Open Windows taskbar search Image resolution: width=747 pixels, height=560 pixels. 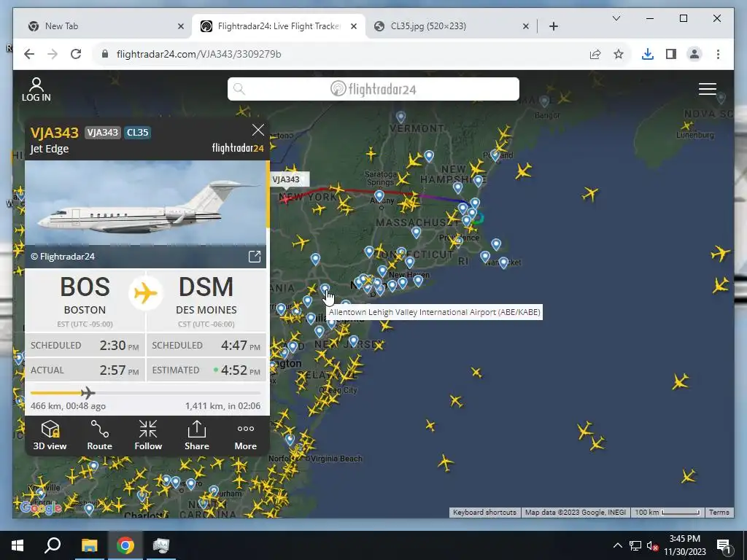[53, 545]
